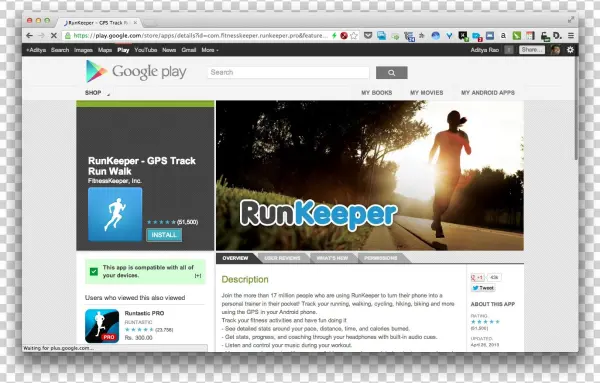Click the green compatibility checkmark box

(94, 272)
